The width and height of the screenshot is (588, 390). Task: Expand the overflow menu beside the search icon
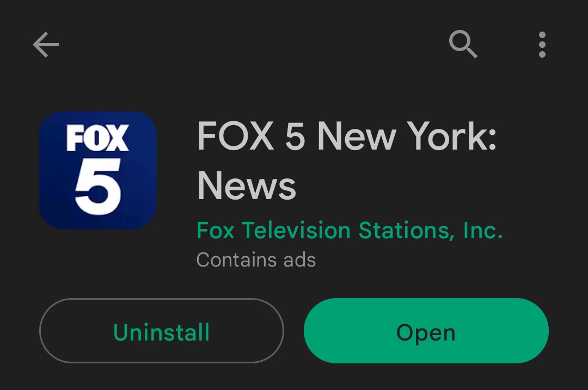(x=542, y=45)
